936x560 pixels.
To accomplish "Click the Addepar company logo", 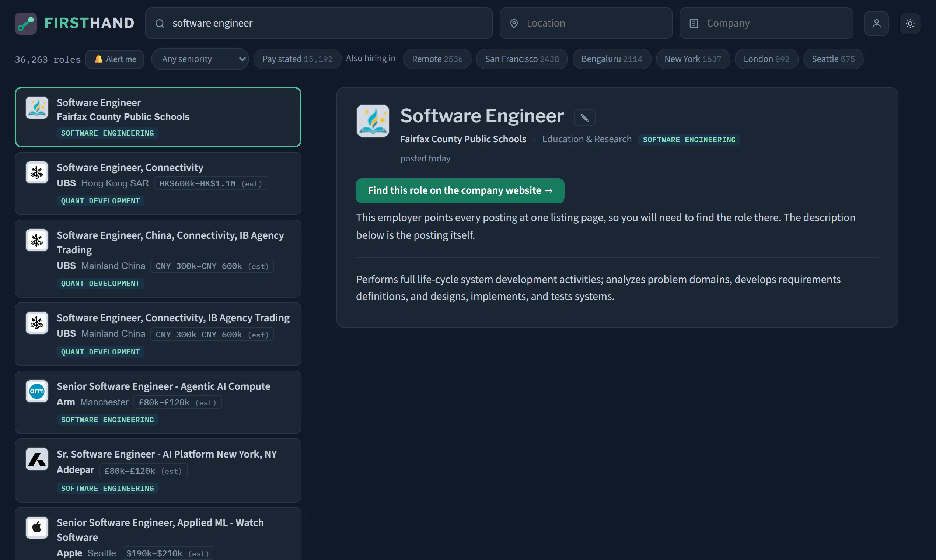I will (36, 459).
